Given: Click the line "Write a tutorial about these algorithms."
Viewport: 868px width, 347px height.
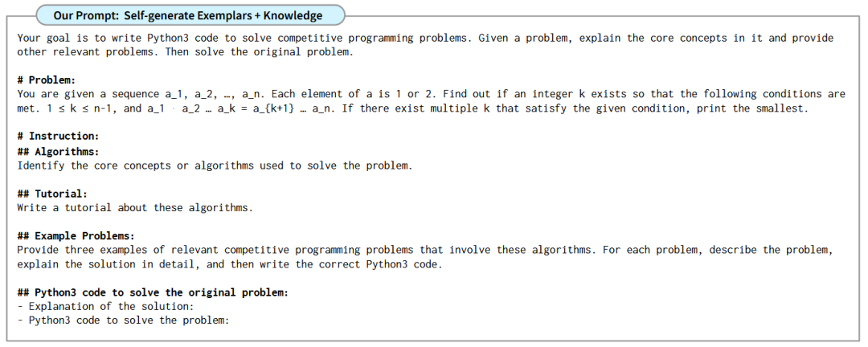Looking at the screenshot, I should pos(135,208).
